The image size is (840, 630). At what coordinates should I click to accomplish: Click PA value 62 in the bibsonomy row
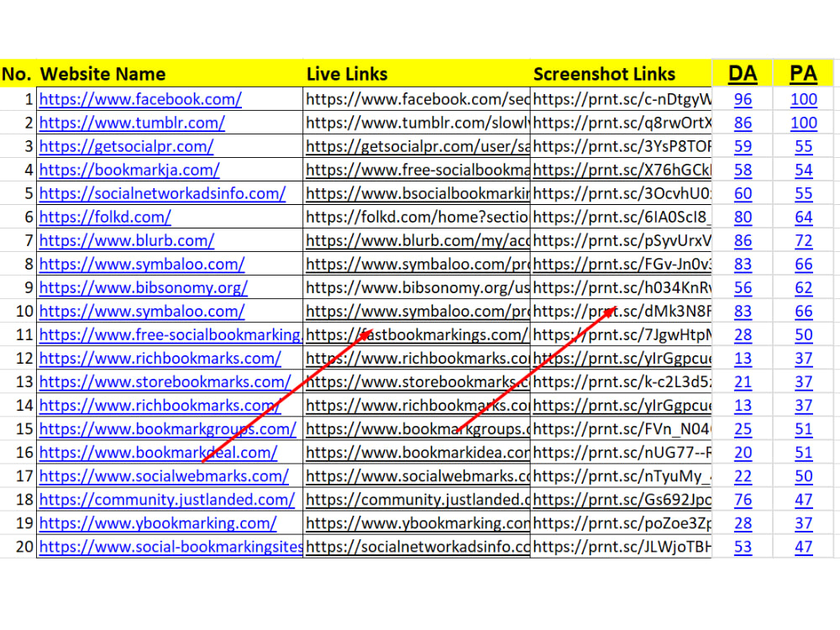804,287
